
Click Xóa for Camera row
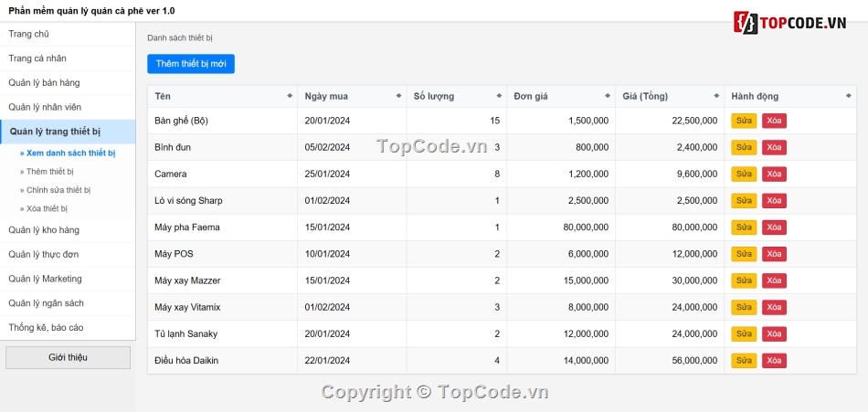pyautogui.click(x=774, y=174)
